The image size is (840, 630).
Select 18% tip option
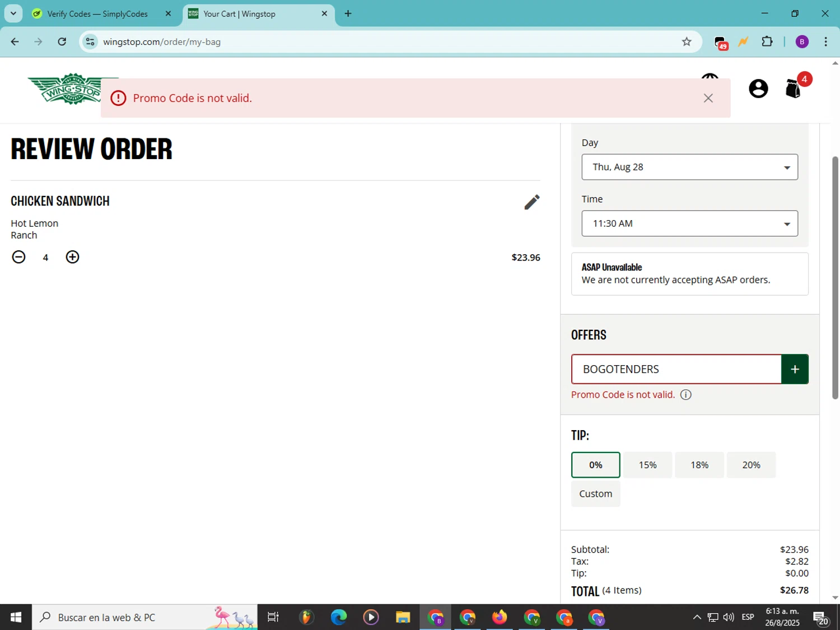click(x=699, y=465)
